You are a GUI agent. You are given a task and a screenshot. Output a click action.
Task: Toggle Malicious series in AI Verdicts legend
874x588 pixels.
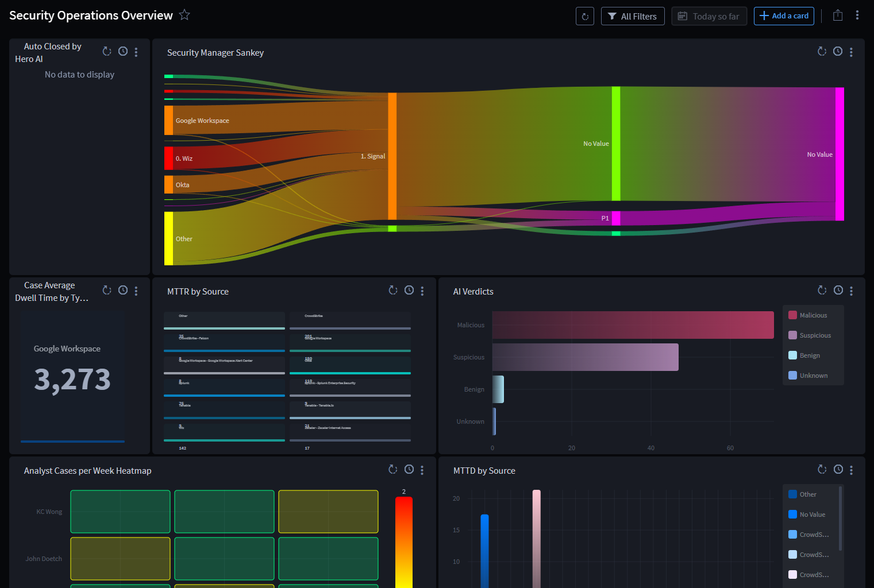tap(808, 315)
